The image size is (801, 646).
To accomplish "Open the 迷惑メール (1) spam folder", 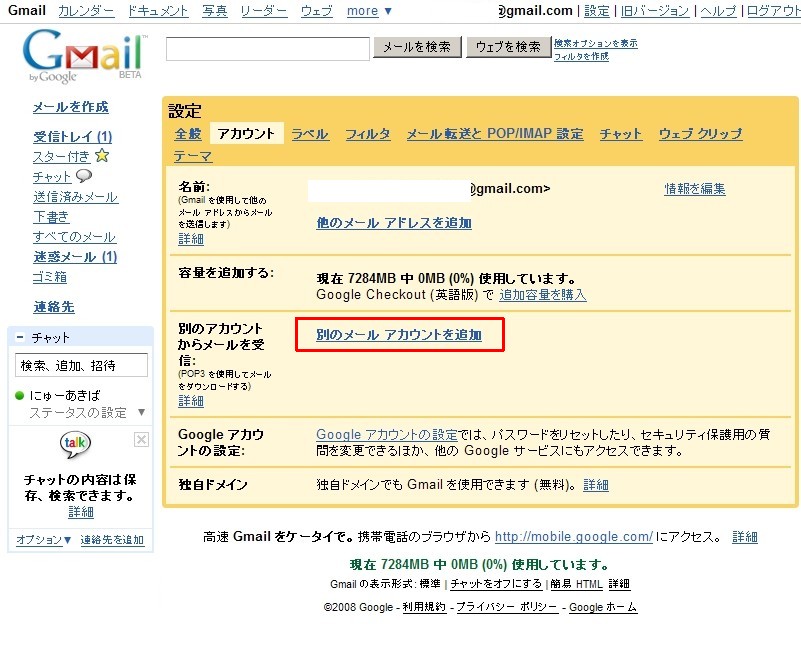I will pos(75,257).
